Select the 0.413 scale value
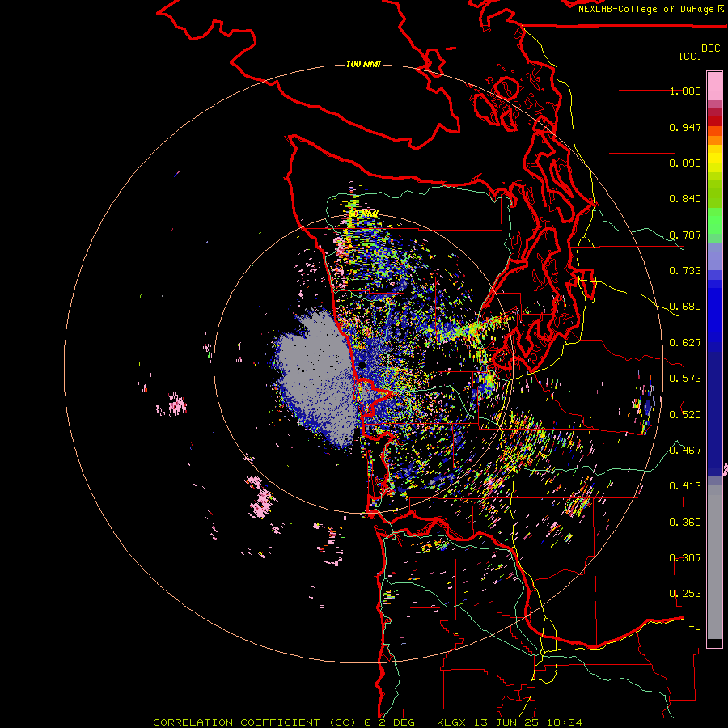Screen dimensions: 728x728 coord(685,486)
